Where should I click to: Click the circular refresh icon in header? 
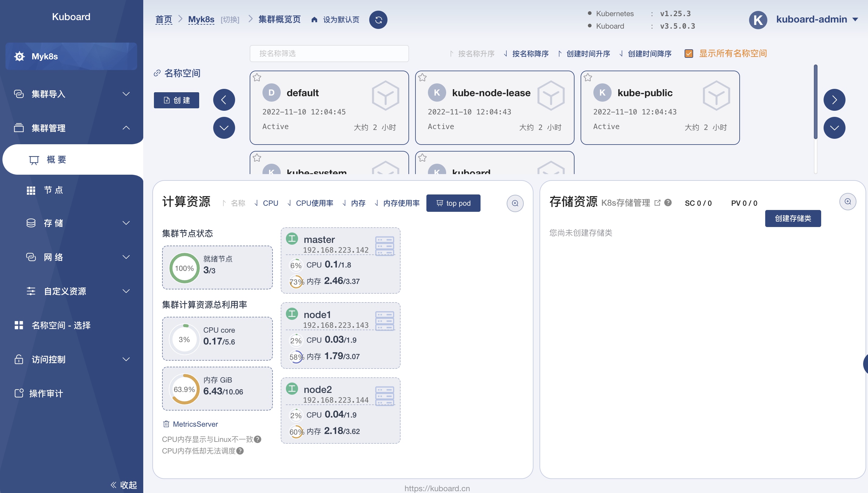(378, 20)
